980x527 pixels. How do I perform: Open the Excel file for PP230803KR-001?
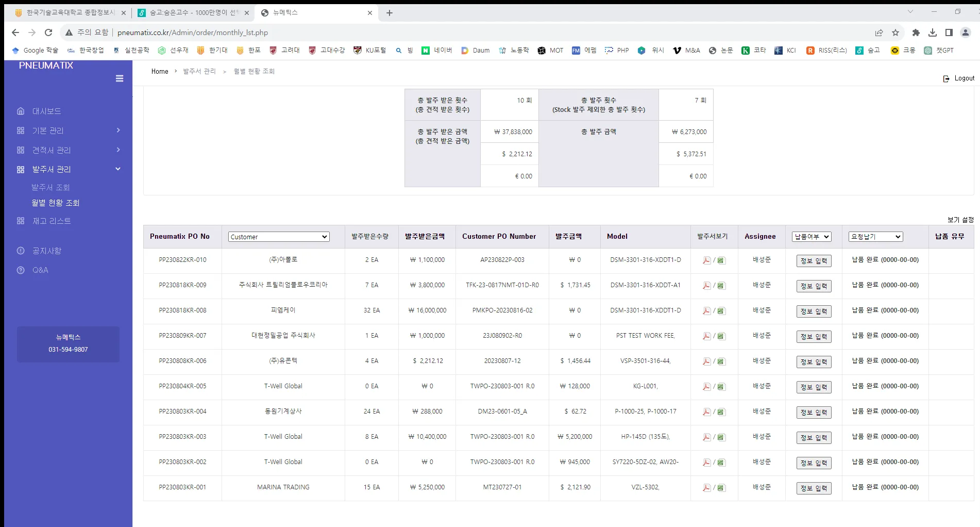click(x=721, y=488)
